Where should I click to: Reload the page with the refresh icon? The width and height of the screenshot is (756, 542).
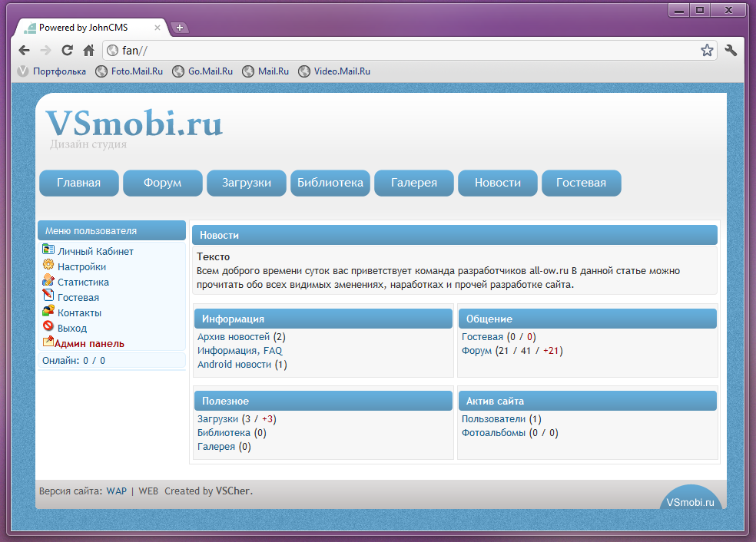pos(67,50)
